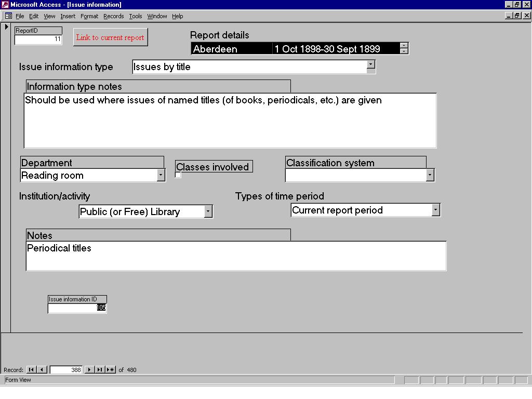This screenshot has width=532, height=399.
Task: Click the Public (or Free) Library value
Action: click(x=130, y=212)
